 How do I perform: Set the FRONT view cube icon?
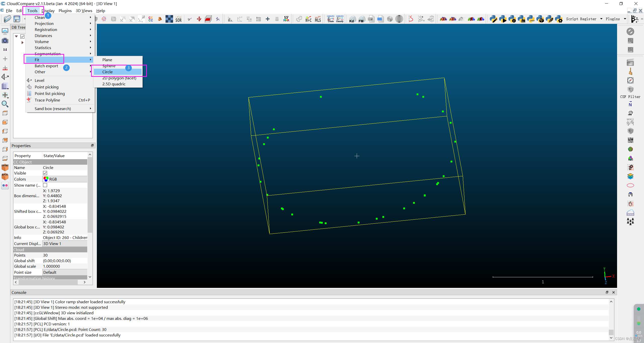tap(5, 167)
